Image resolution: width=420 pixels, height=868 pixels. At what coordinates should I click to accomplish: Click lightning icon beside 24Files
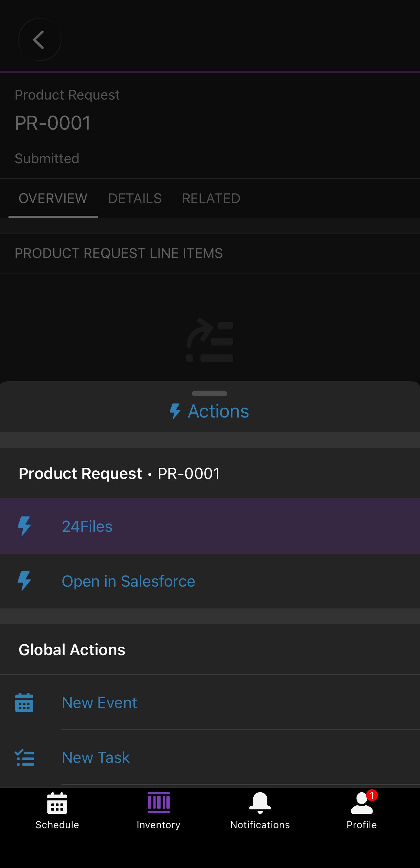pyautogui.click(x=24, y=526)
